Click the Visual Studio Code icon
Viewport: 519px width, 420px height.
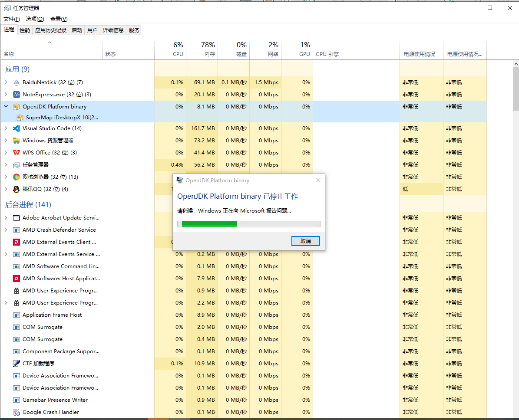click(x=16, y=128)
